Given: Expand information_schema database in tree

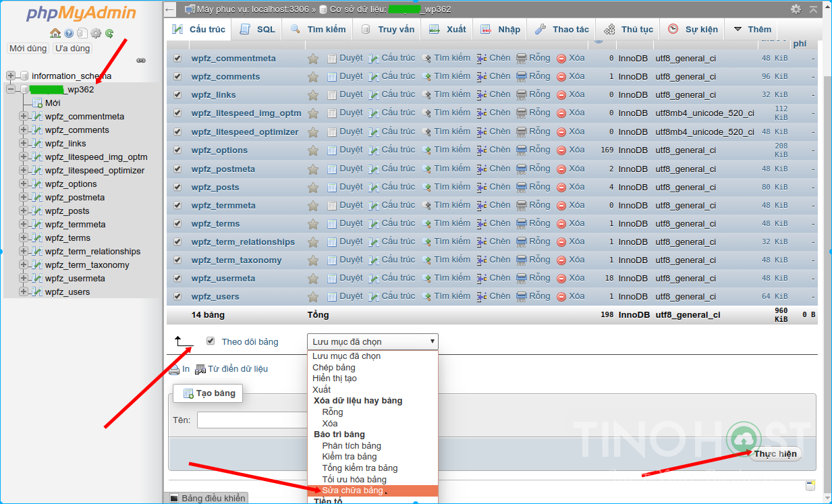Looking at the screenshot, I should click(10, 76).
